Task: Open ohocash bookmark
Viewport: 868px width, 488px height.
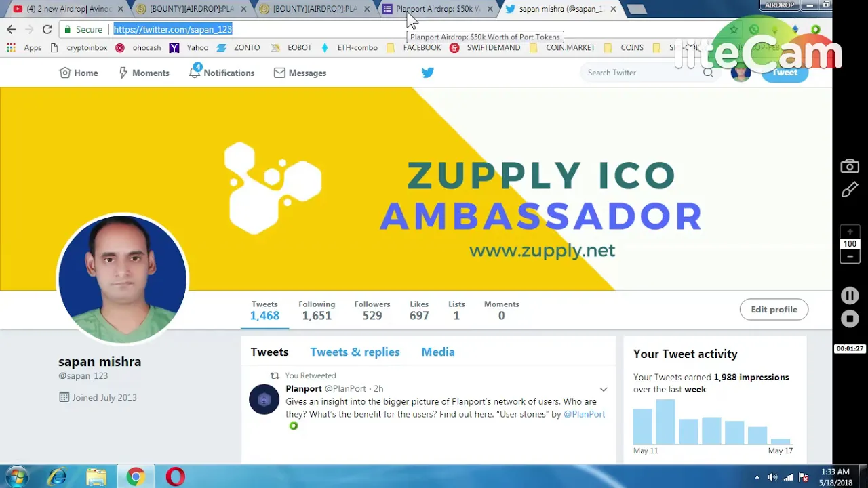Action: (138, 47)
